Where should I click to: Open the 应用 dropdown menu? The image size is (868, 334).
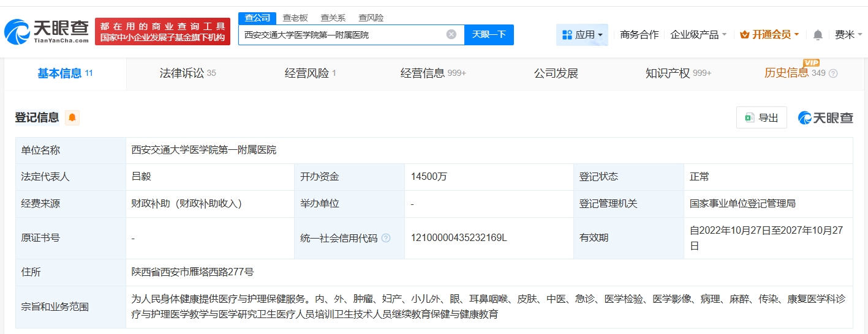coord(582,35)
